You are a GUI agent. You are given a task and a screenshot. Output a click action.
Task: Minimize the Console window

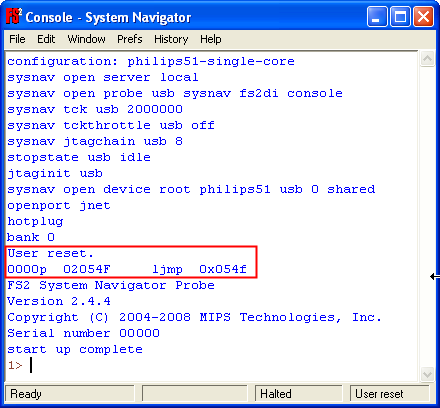(377, 16)
